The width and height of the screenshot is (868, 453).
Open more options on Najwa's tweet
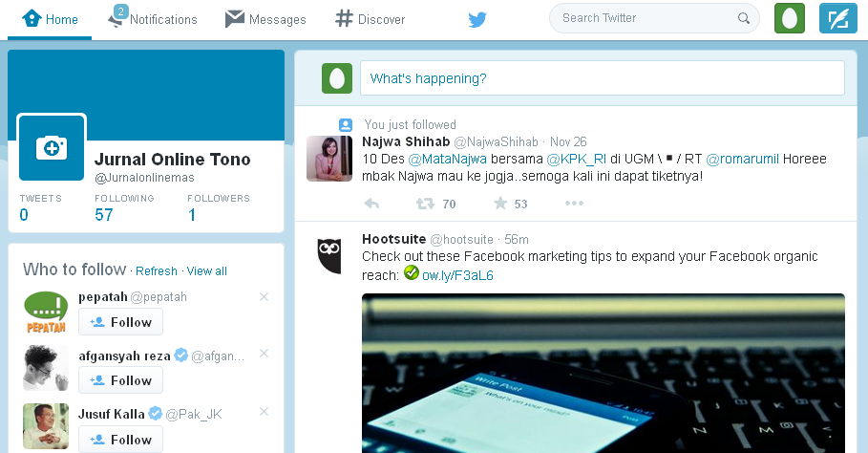pos(574,204)
